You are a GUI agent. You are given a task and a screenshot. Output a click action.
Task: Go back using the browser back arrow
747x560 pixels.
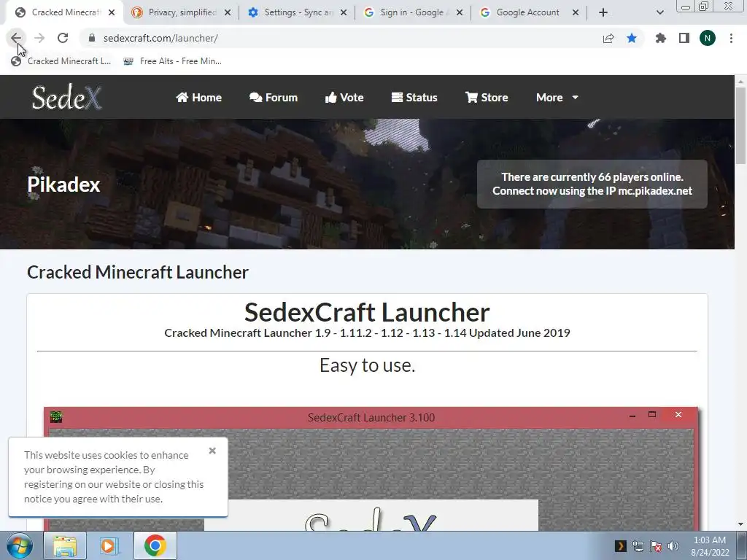[16, 38]
